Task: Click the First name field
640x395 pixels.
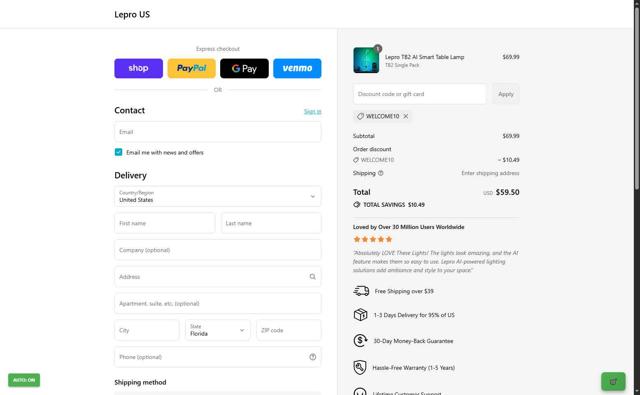Action: [x=164, y=223]
